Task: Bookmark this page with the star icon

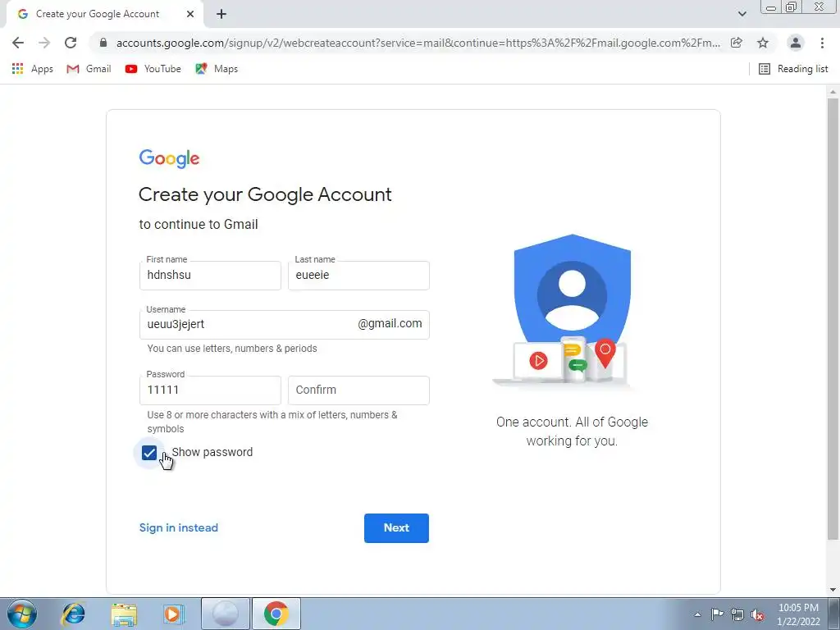Action: point(763,43)
